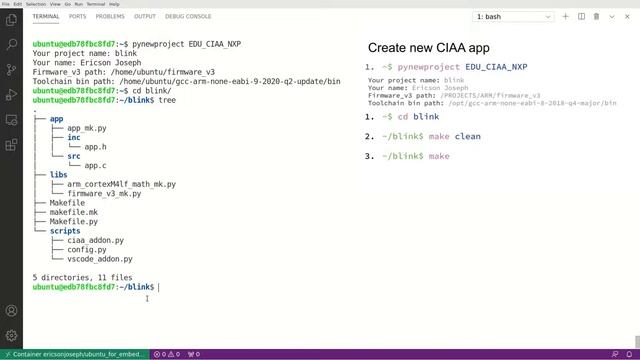The height and width of the screenshot is (360, 640).
Task: Open the View menu
Action: point(55,4)
